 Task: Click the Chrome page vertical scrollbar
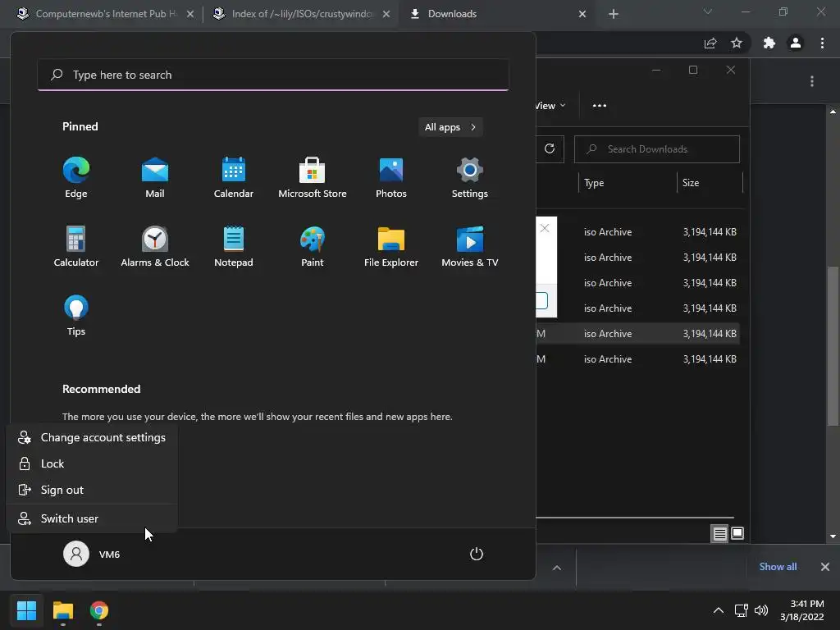point(833,346)
